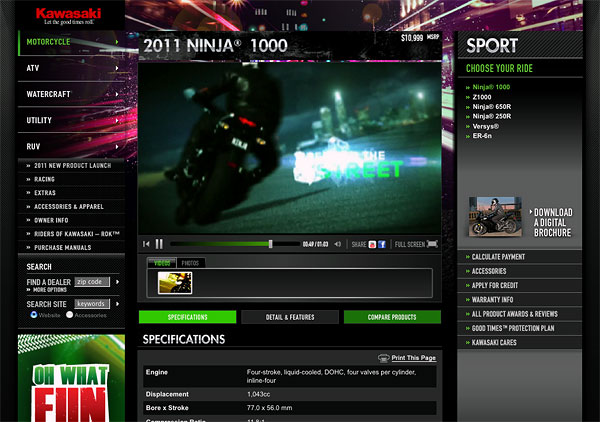
Task: Go to the Racing section
Action: (44, 179)
